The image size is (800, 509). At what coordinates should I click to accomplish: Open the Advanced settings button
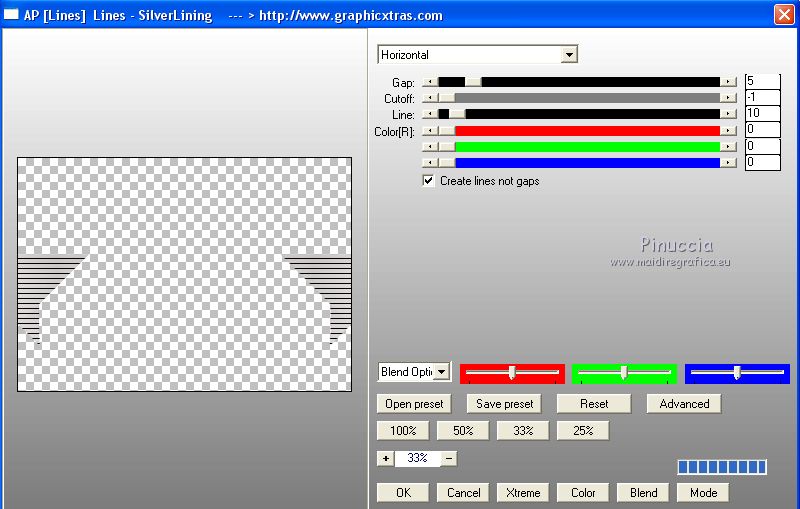[x=684, y=404]
